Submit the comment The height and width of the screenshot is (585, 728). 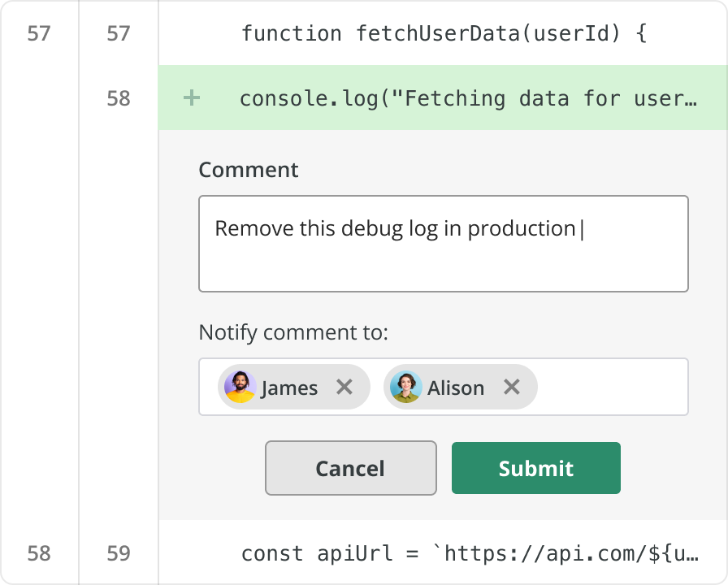[535, 468]
